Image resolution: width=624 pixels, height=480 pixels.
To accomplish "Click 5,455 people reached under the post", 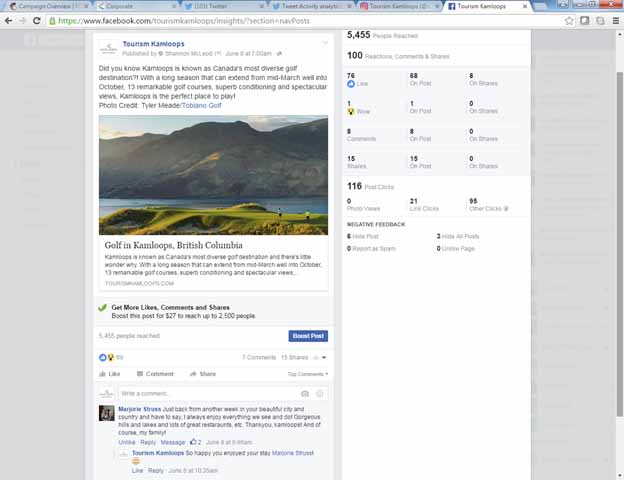I will tap(129, 336).
